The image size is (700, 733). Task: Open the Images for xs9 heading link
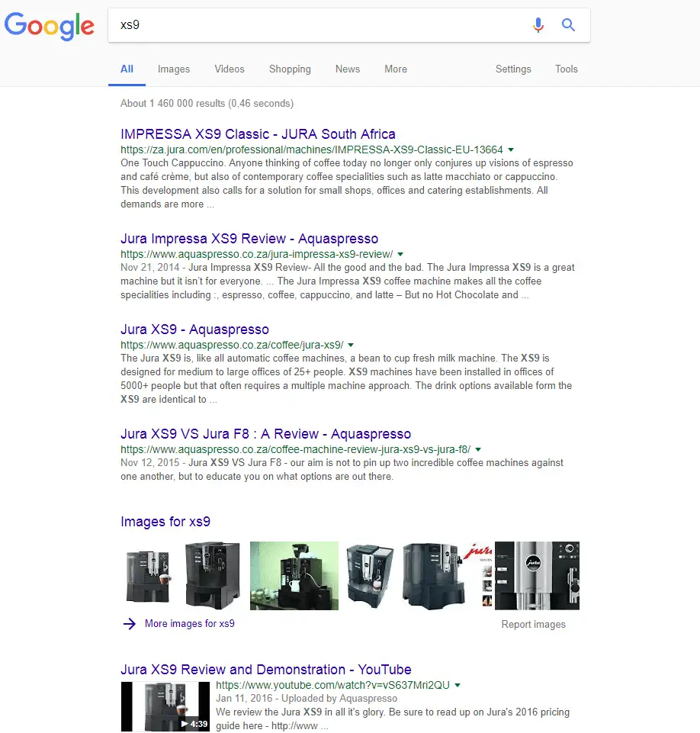(165, 521)
